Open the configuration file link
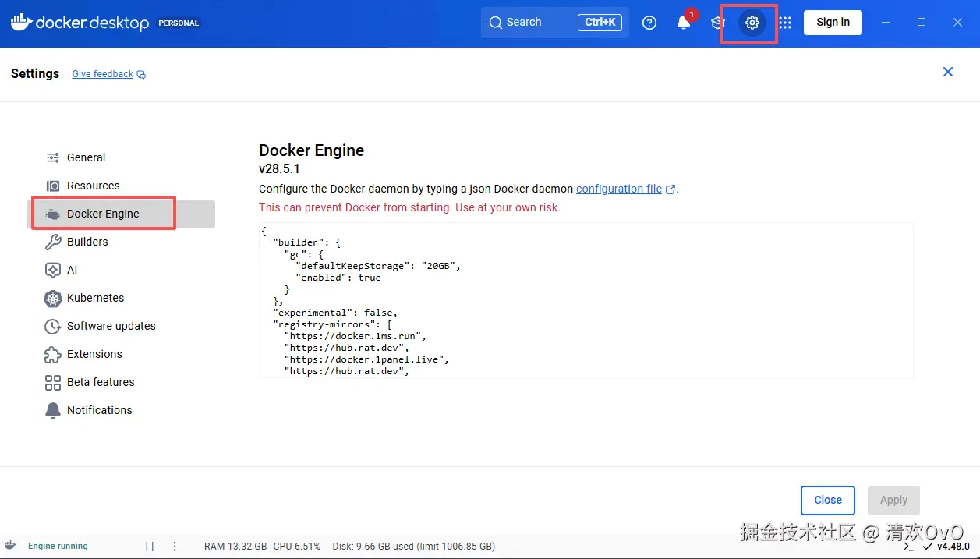This screenshot has width=980, height=559. click(x=619, y=189)
